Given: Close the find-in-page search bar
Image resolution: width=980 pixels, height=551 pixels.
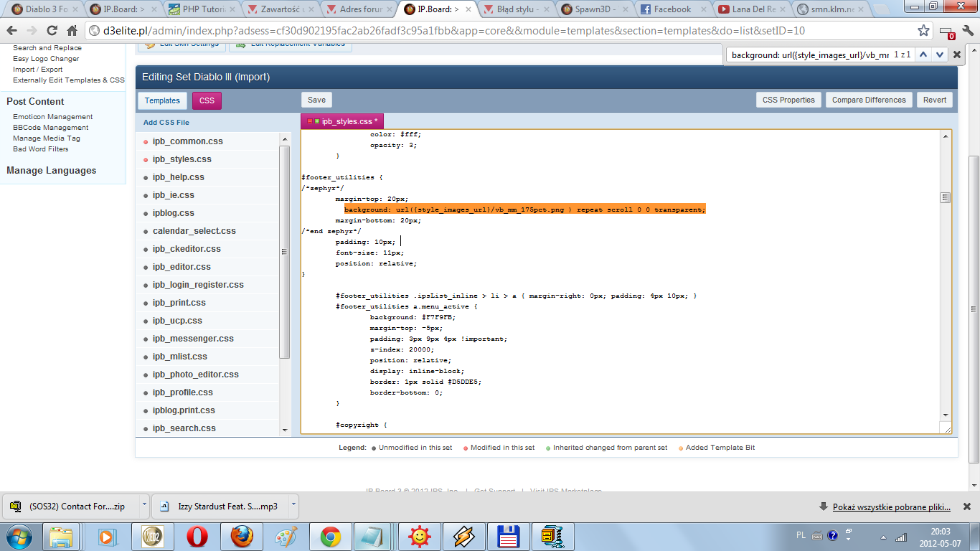Looking at the screenshot, I should (956, 55).
